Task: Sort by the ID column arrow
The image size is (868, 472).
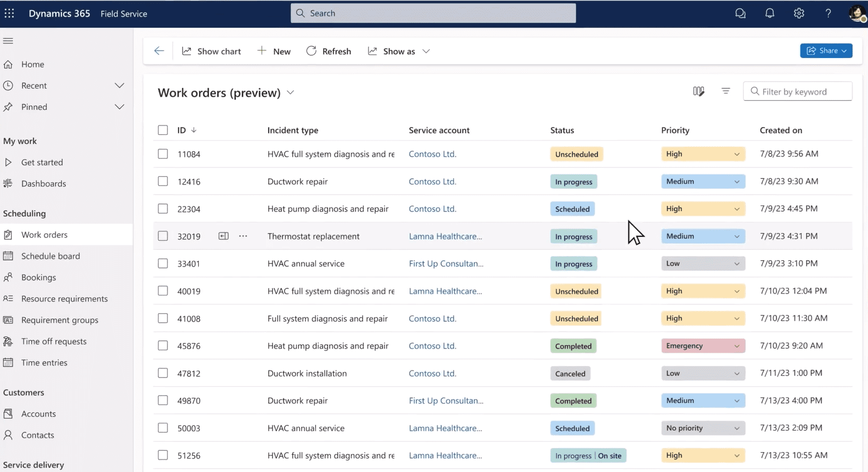Action: tap(194, 130)
